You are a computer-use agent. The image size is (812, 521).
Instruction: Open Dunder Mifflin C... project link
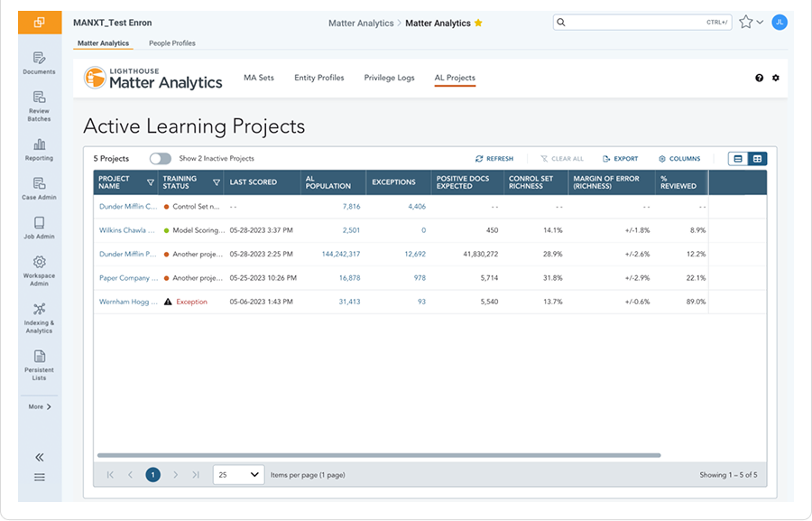[128, 207]
